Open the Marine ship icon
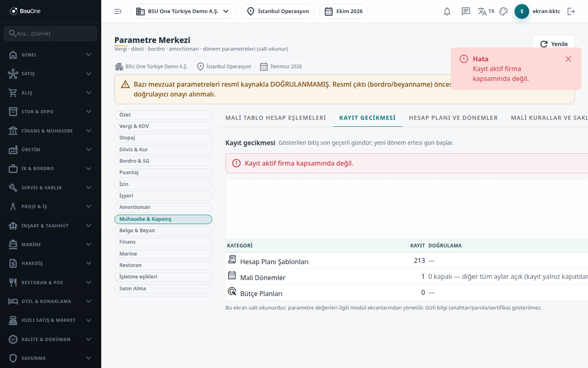The height and width of the screenshot is (368, 588). [13, 245]
